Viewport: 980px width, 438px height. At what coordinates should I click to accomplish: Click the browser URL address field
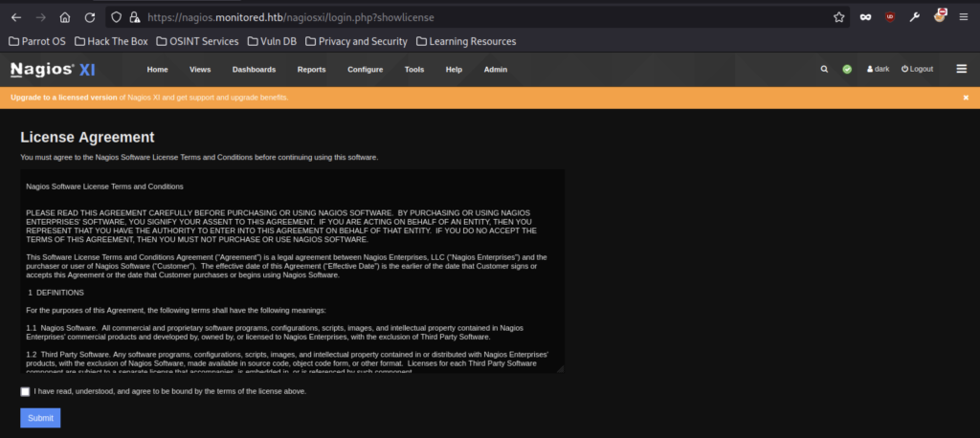[x=479, y=17]
